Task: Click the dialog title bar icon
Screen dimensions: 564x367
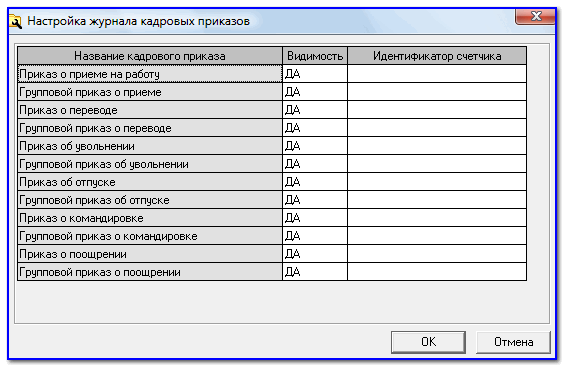Action: click(15, 22)
